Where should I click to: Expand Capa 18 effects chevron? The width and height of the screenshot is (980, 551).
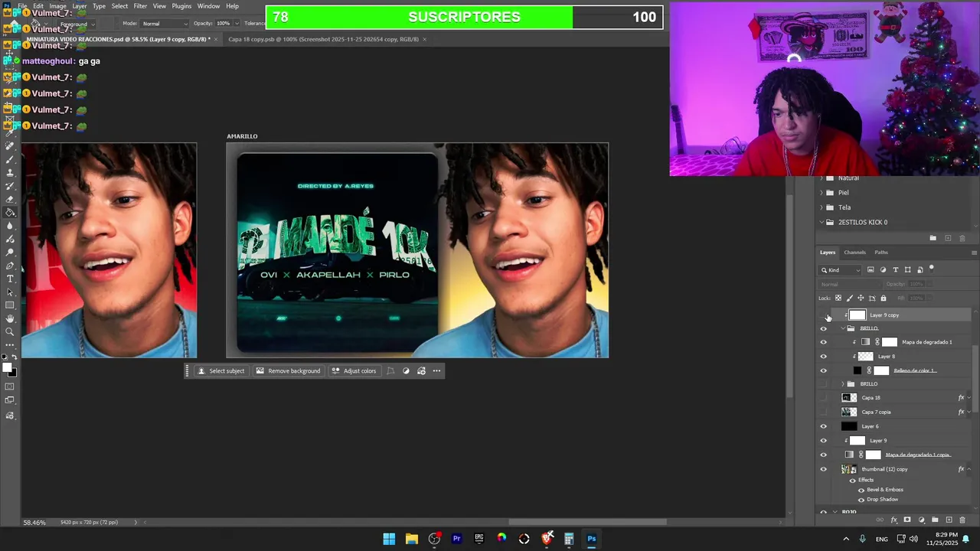pos(969,398)
